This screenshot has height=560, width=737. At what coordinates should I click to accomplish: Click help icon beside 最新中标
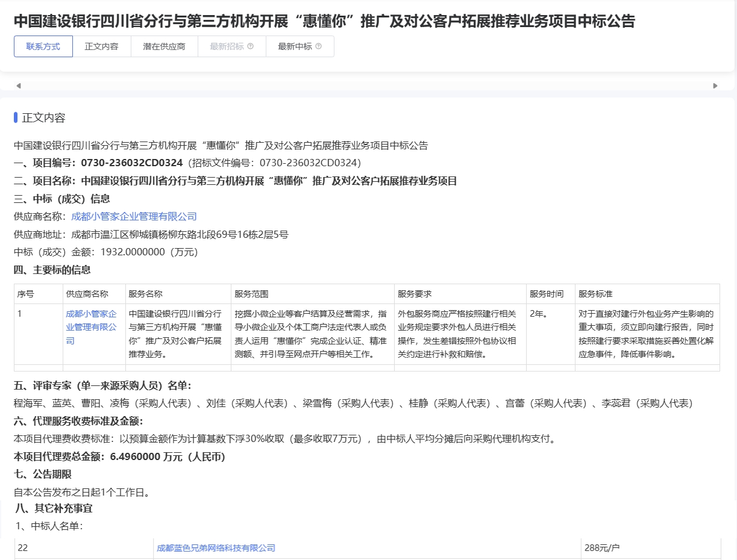pos(319,46)
